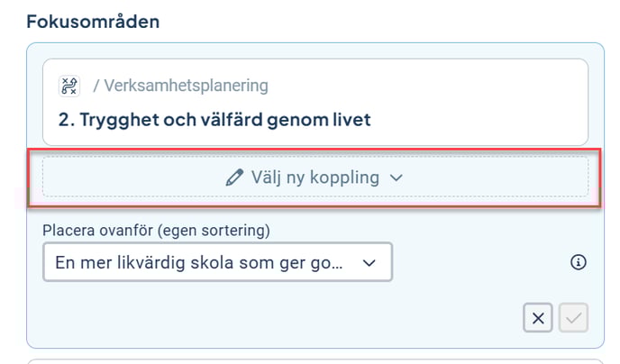Show info for the egen sortering field
This screenshot has width=620, height=364.
click(579, 262)
